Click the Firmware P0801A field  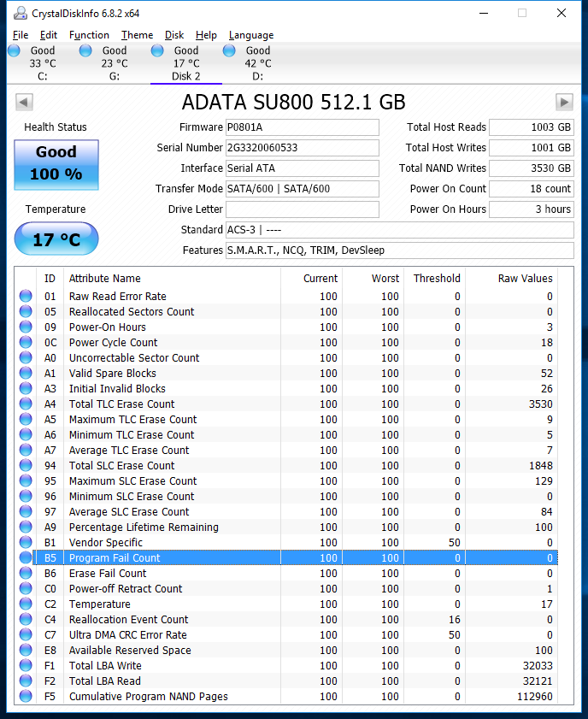pyautogui.click(x=302, y=127)
